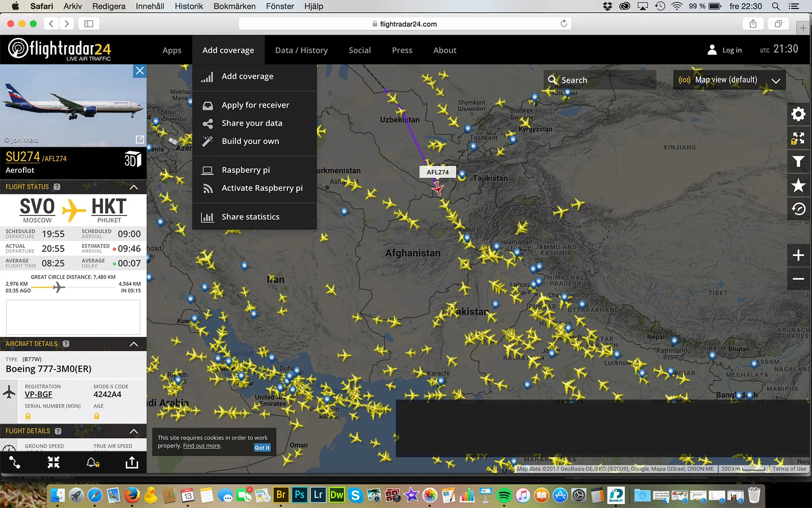Open the Apps menu

coord(172,50)
